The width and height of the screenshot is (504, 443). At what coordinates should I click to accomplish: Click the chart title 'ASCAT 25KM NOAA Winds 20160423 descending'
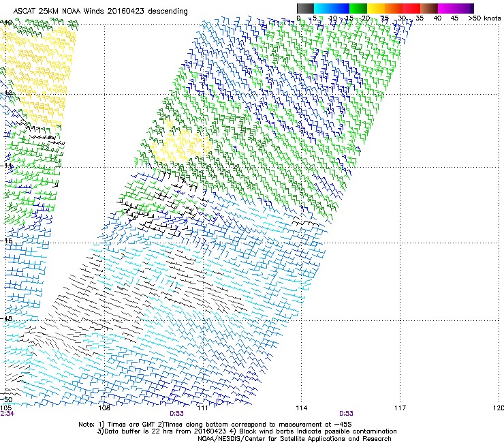[100, 11]
